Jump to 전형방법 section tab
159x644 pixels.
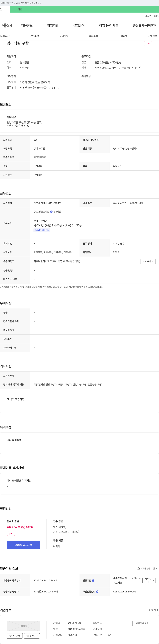[x=123, y=36]
